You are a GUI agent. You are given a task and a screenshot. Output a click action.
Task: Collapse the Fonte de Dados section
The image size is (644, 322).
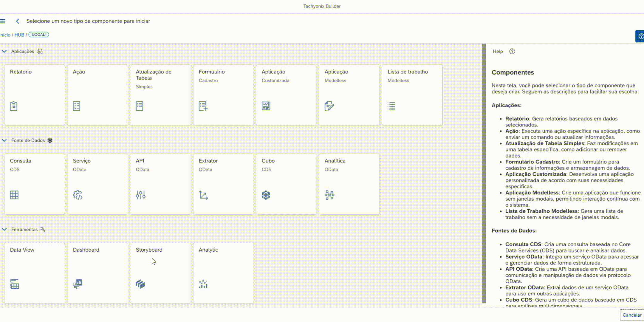[4, 140]
